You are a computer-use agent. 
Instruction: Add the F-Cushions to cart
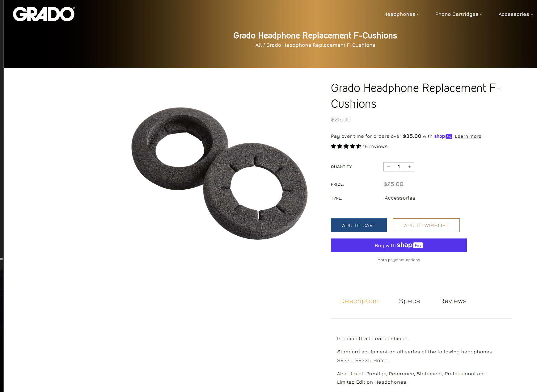(358, 226)
